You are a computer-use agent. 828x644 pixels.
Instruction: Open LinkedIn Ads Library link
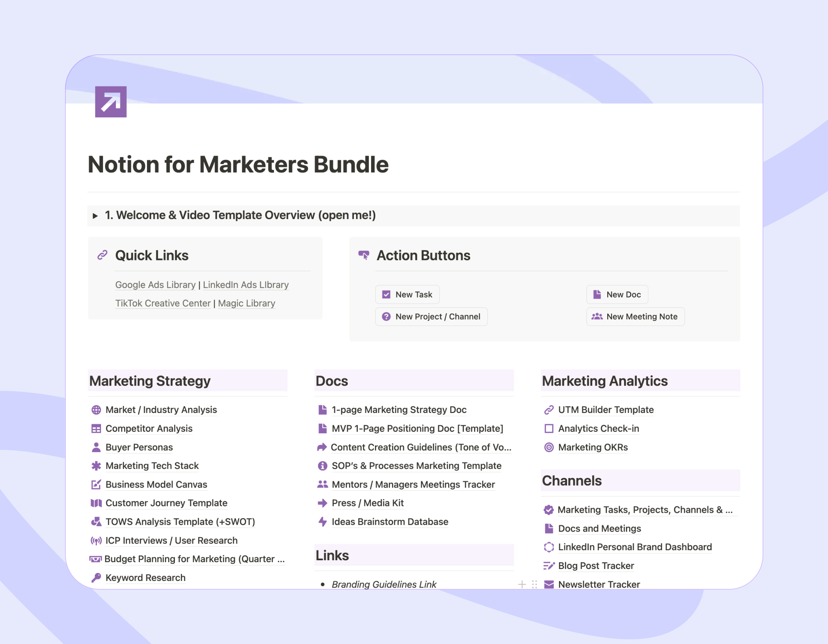point(246,285)
